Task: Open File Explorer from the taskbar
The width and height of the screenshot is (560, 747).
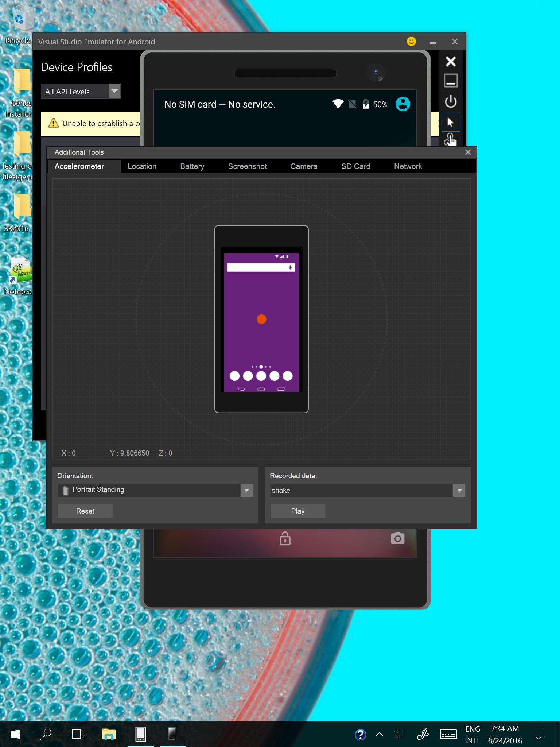Action: tap(109, 734)
